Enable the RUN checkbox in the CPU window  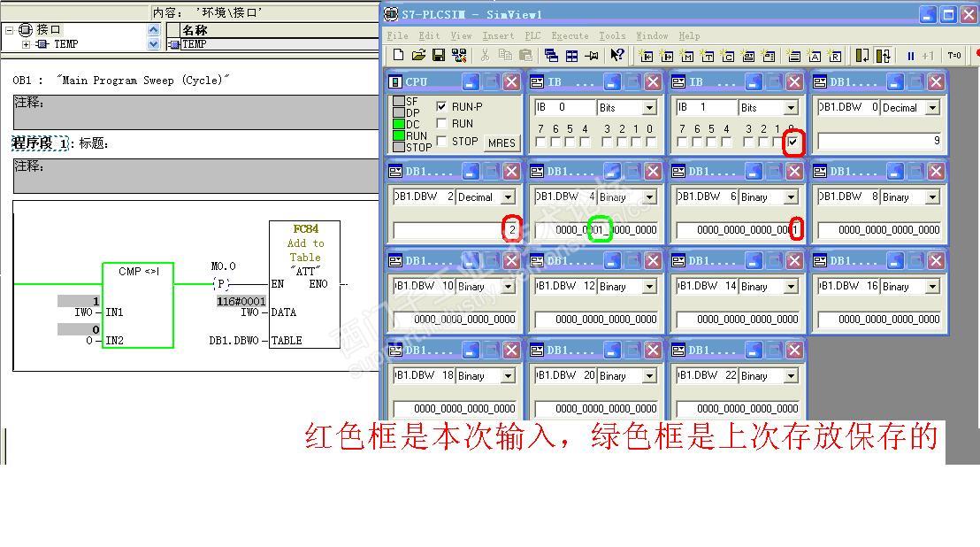pos(441,123)
